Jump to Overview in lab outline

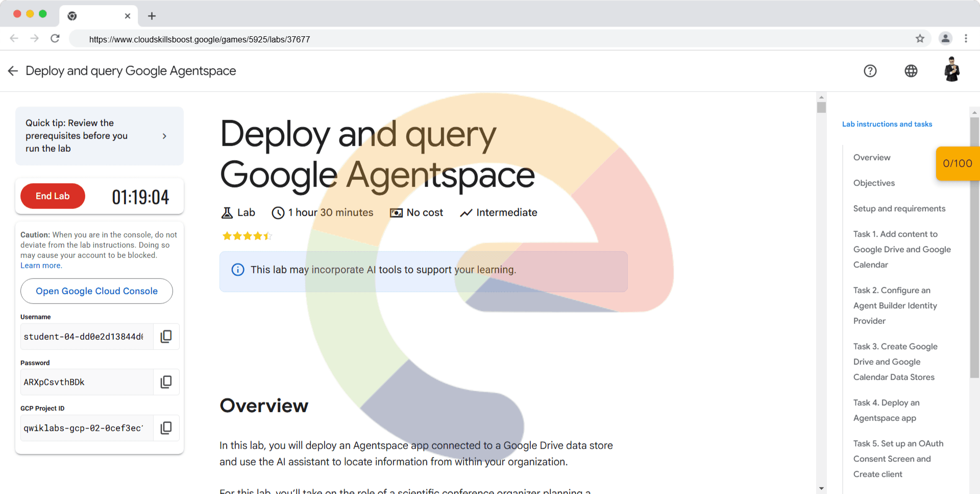coord(871,157)
